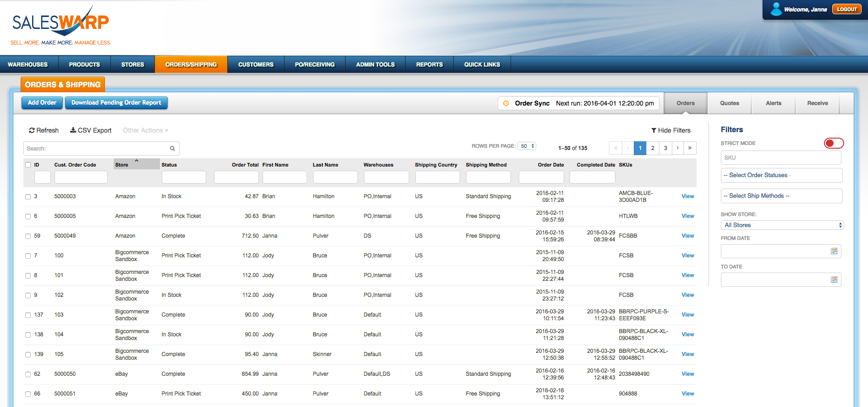Screen dimensions: 868x407
Task: Select checkbox for order ID 59
Action: coord(28,236)
